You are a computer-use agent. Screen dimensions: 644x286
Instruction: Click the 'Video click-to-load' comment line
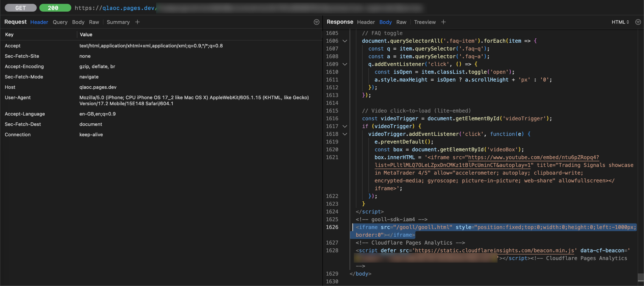point(416,111)
